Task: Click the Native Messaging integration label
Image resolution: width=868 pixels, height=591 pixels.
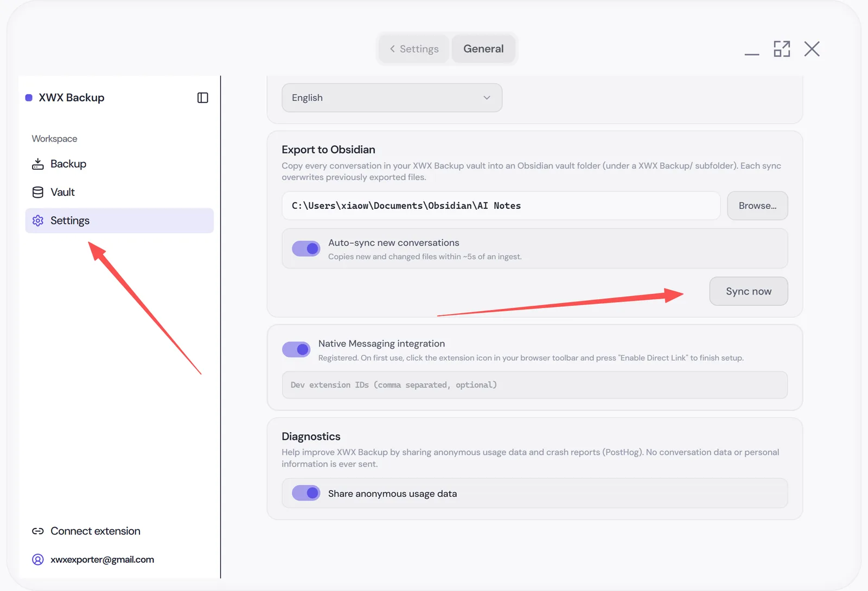Action: point(381,344)
